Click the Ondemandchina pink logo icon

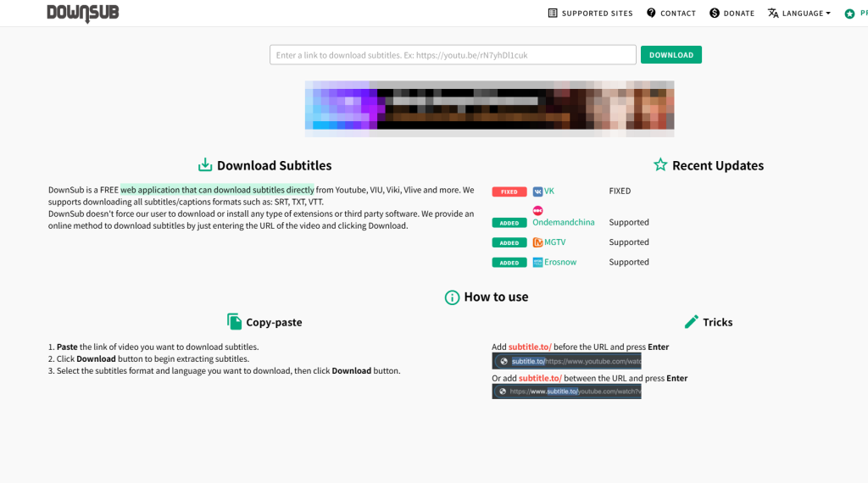point(537,210)
